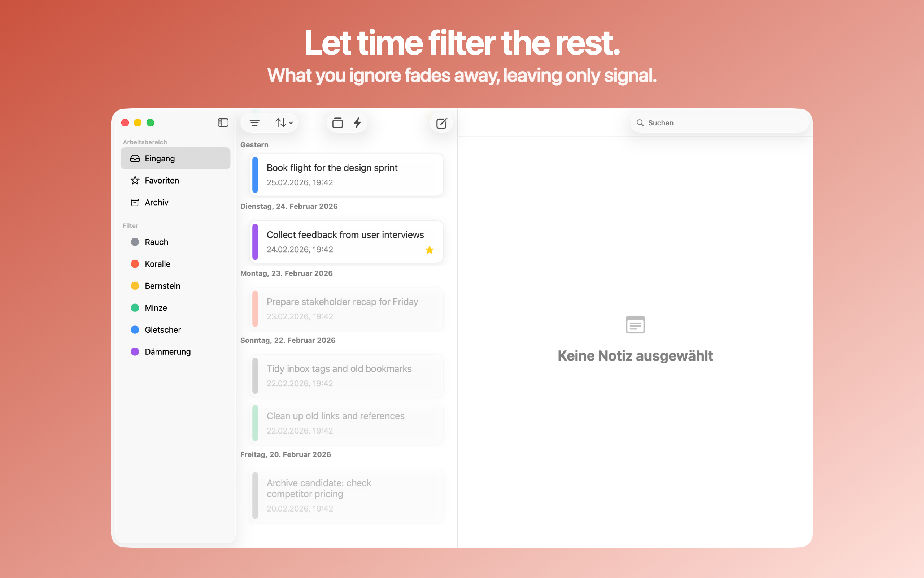
Task: Click the Dienstag, 24. Februar 2026 header
Action: pos(289,206)
